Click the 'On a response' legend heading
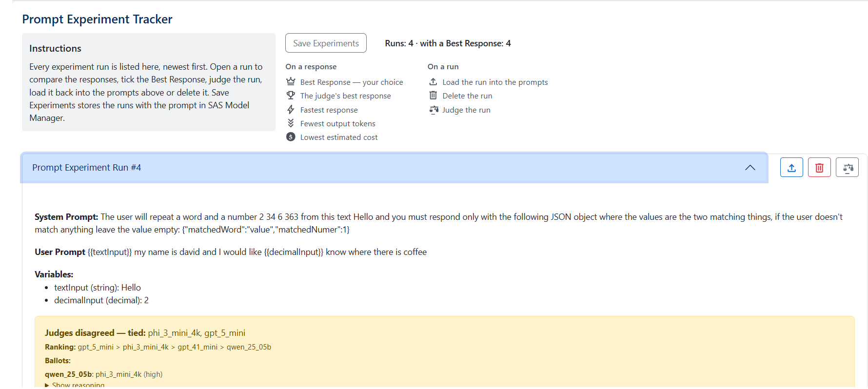868x389 pixels. click(x=311, y=67)
